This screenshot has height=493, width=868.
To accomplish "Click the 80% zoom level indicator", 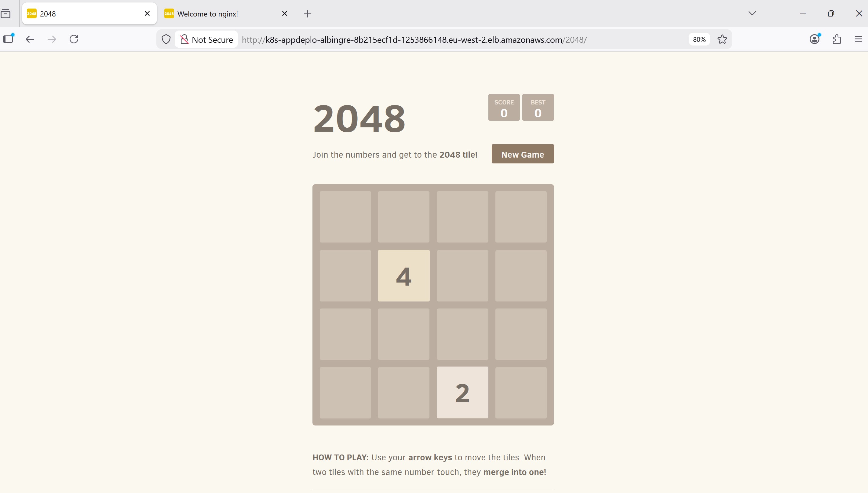I will click(x=699, y=39).
